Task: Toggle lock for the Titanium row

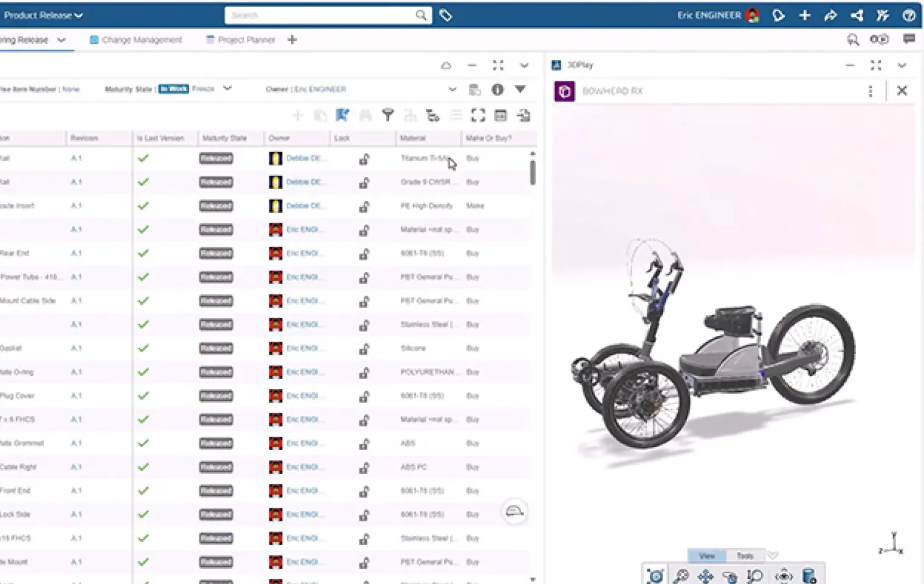Action: tap(364, 159)
